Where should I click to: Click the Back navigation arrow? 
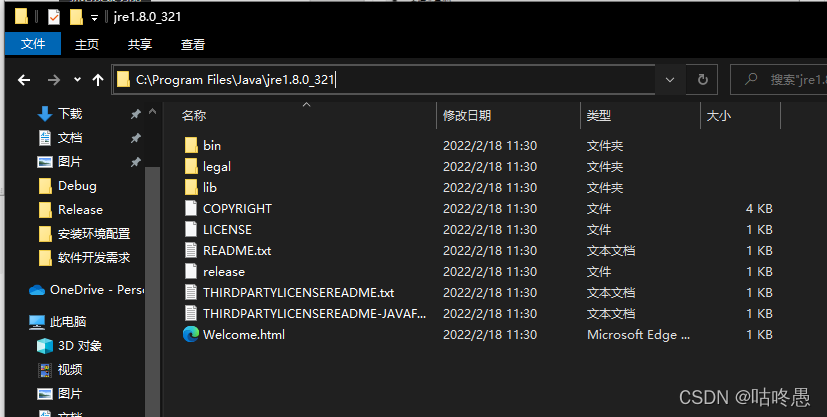(24, 80)
